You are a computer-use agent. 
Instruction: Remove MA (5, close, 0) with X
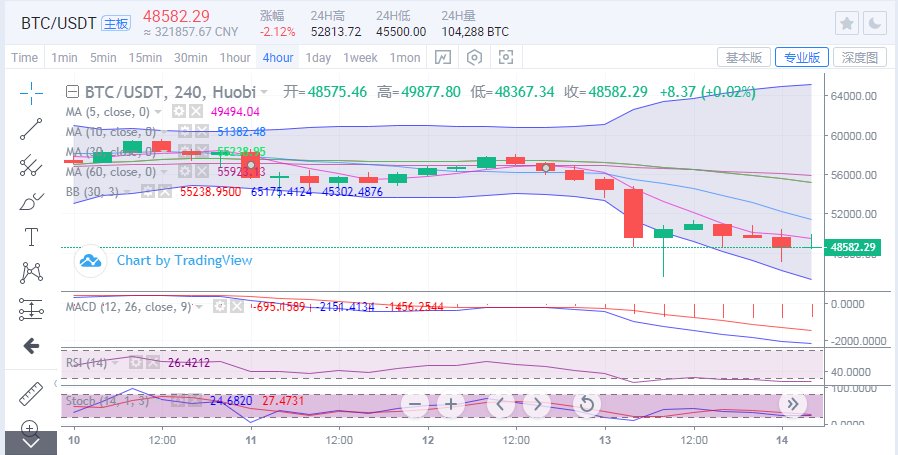click(x=196, y=111)
